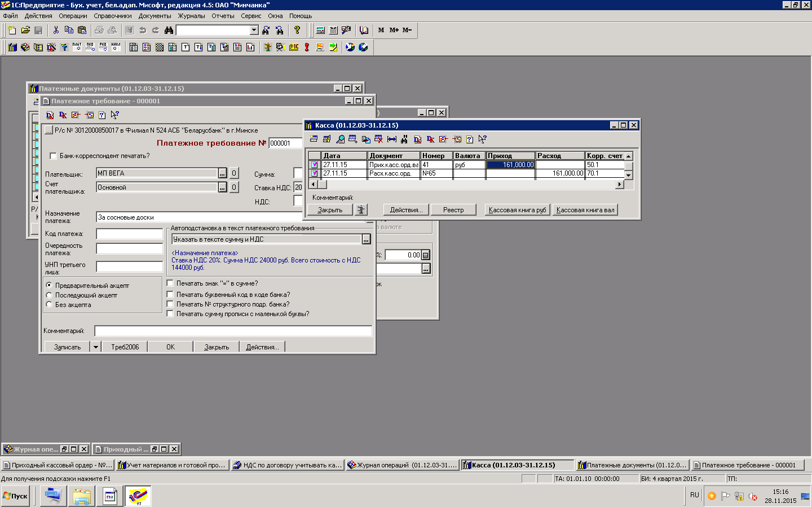This screenshot has width=812, height=508.
Task: Click the Кассовая книга вал button
Action: coord(585,209)
